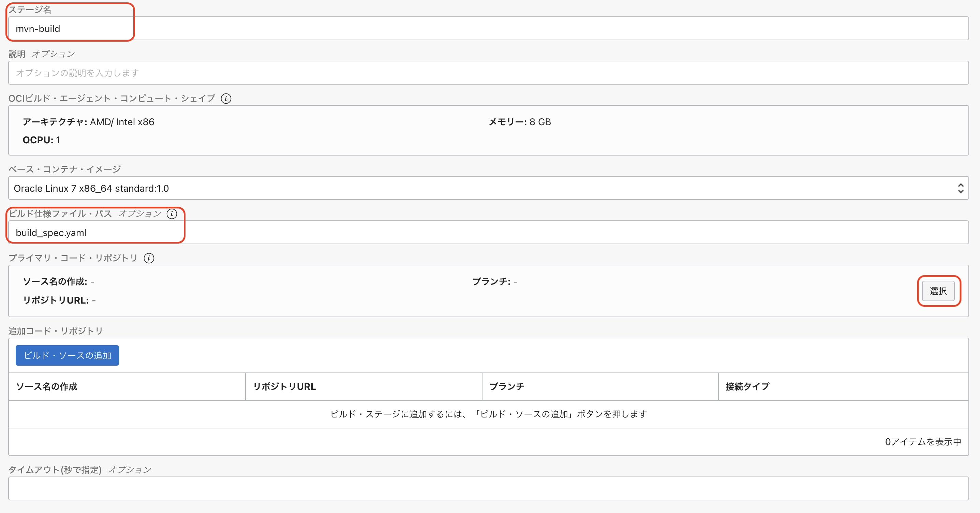The width and height of the screenshot is (980, 513).
Task: Click the 説明 description input field
Action: pos(489,73)
